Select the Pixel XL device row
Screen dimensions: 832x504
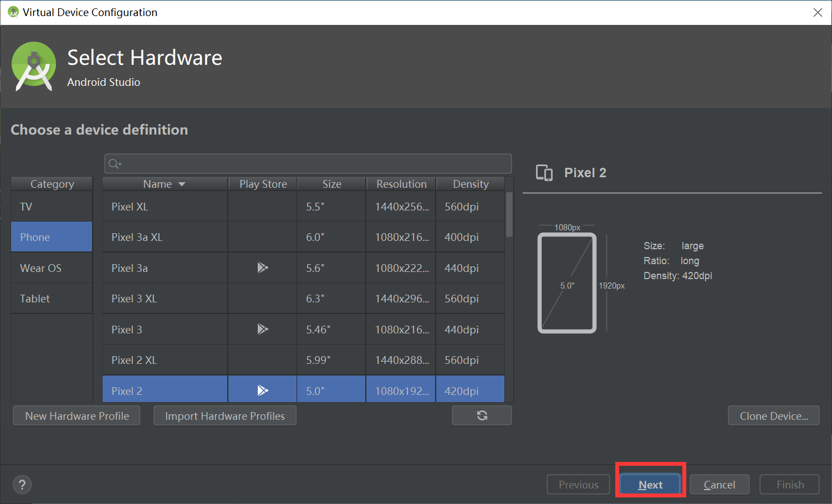pos(303,207)
